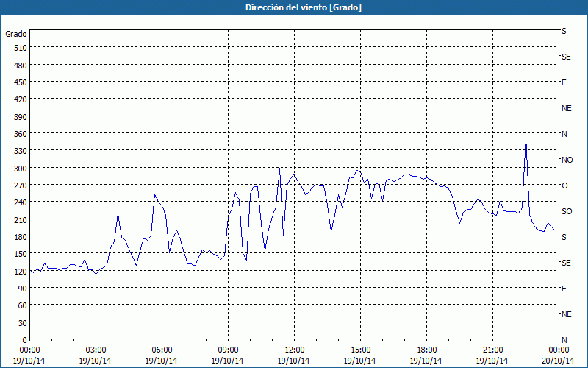
Task: Click the '21:00' time axis label
Action: click(492, 350)
